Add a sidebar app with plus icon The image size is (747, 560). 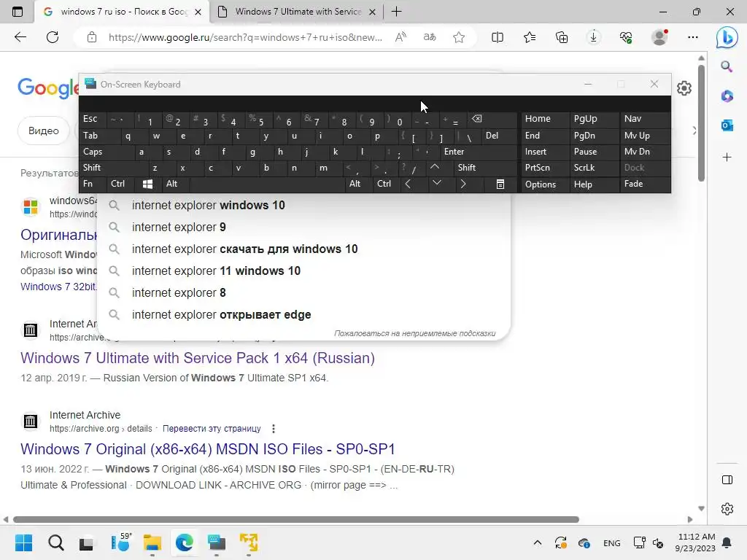pyautogui.click(x=727, y=157)
